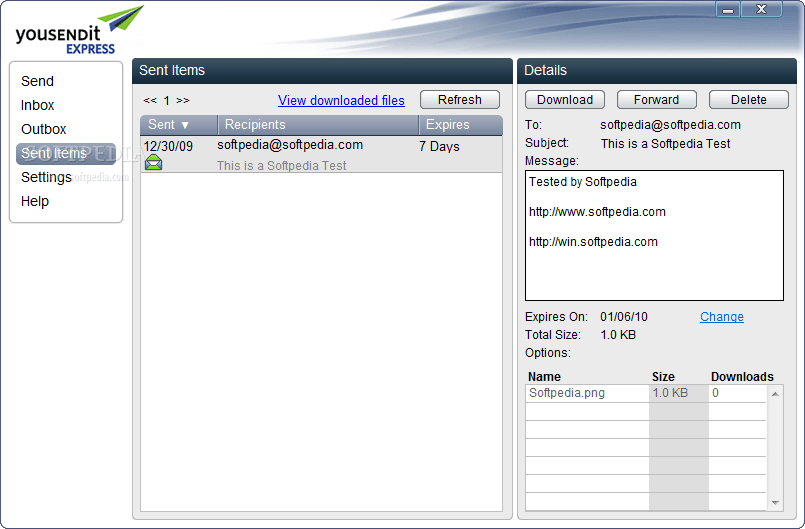Open Settings from the sidebar

click(46, 177)
